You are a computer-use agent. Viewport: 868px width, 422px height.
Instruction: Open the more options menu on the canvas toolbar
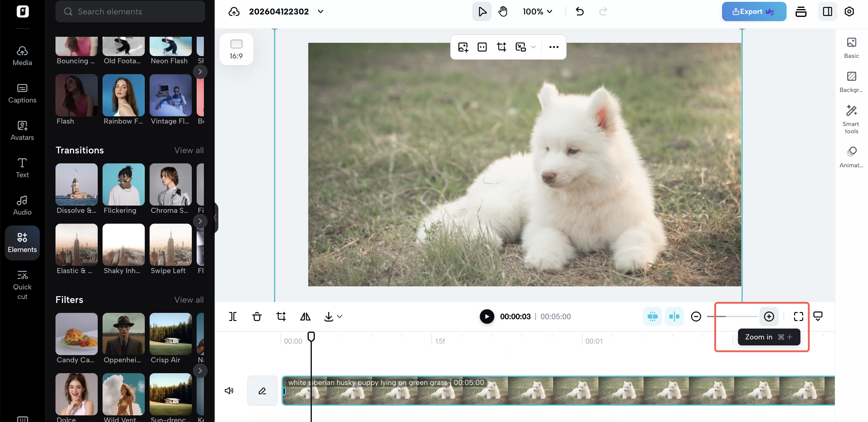554,47
